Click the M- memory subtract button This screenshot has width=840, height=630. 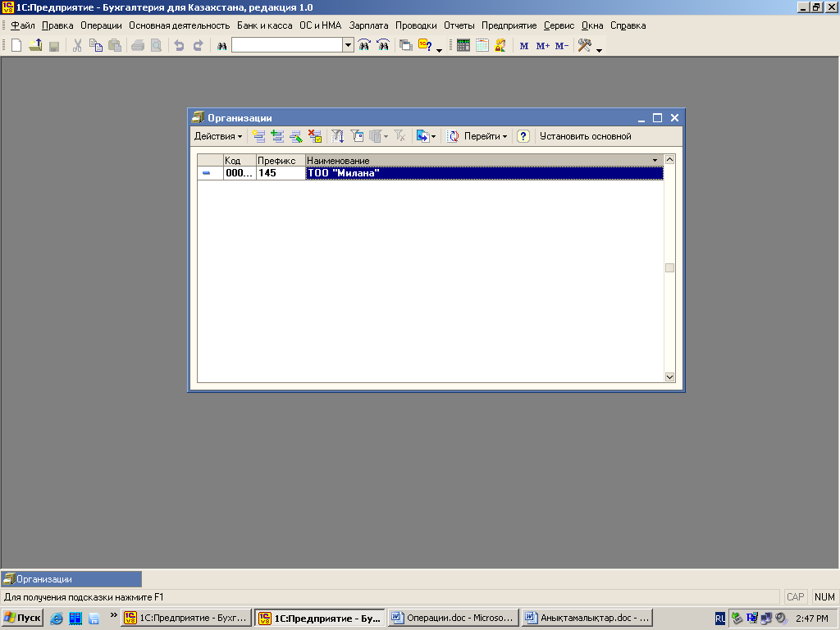coord(561,46)
